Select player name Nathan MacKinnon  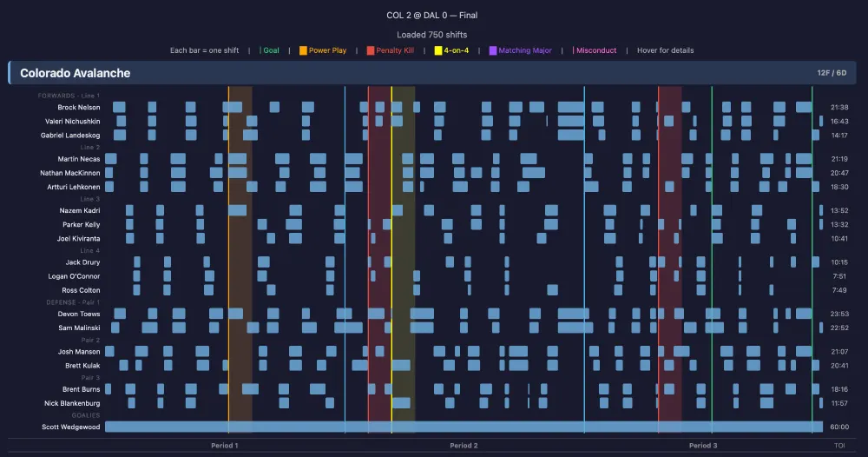coord(70,173)
